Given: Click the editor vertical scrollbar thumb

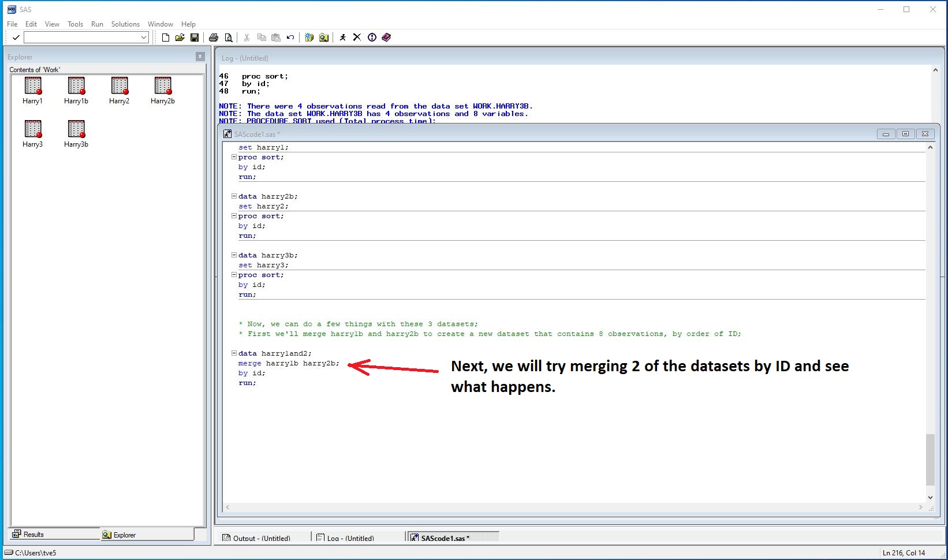Looking at the screenshot, I should click(x=930, y=459).
